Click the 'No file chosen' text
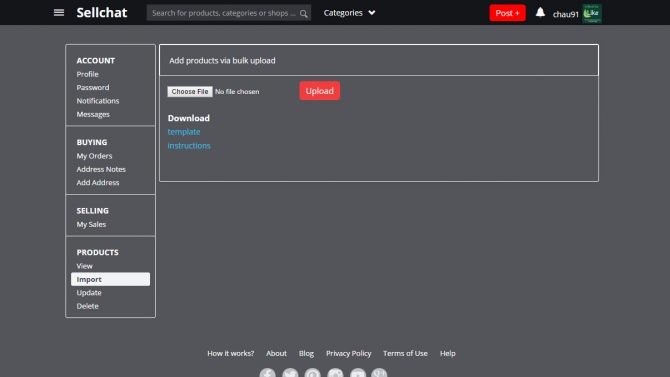 [x=237, y=91]
